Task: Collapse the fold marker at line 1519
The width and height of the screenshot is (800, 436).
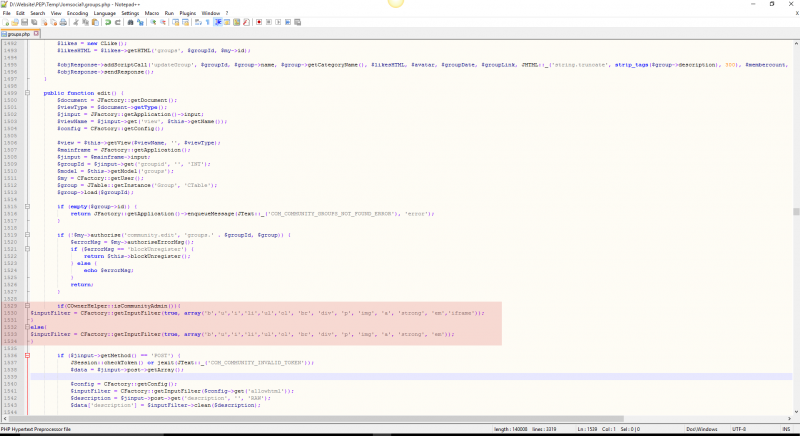Action: point(28,235)
